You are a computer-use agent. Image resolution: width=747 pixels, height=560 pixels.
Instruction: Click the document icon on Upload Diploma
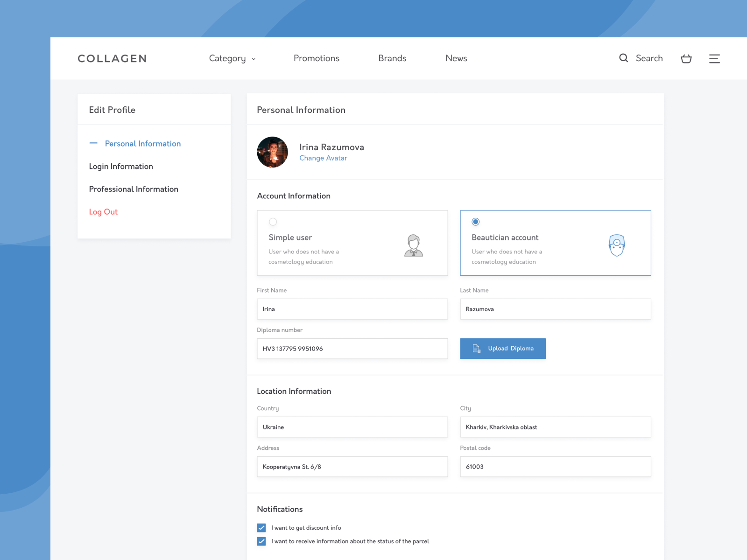tap(476, 349)
